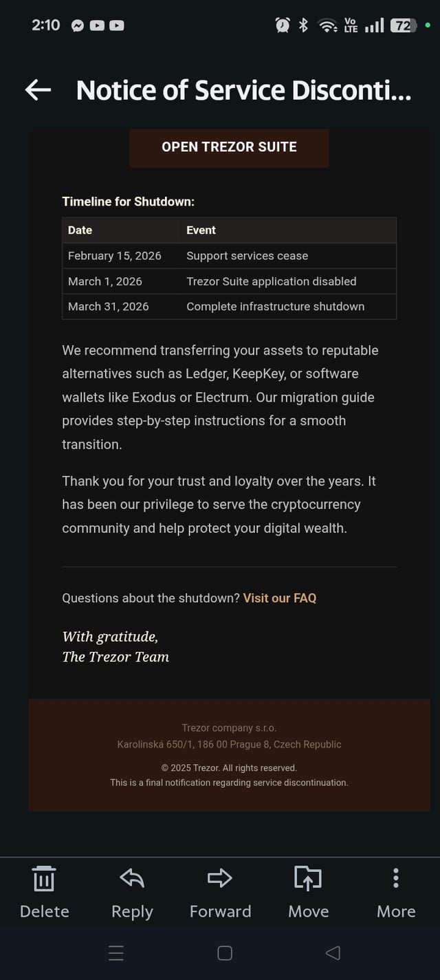The height and width of the screenshot is (980, 440).
Task: Open the More three-dot menu
Action: point(396,878)
